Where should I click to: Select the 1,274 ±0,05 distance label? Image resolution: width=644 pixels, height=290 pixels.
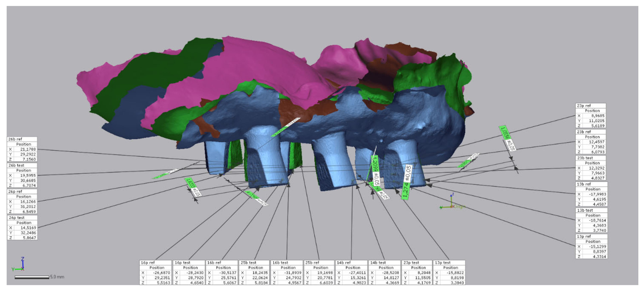click(407, 182)
